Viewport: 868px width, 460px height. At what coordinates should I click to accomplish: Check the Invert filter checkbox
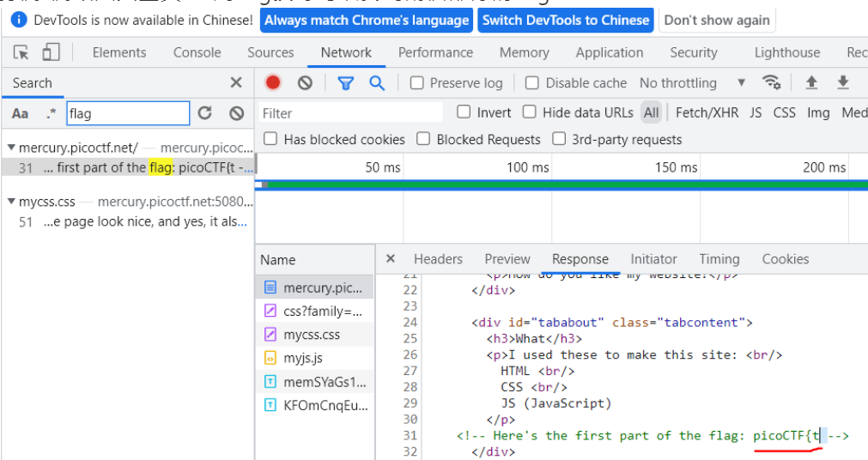[464, 112]
